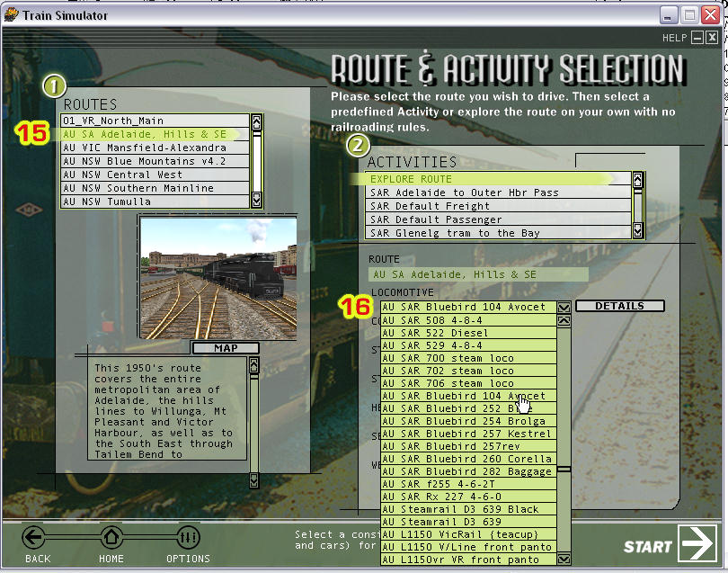
Task: Choose AU Steamrail D3 639 Black
Action: point(468,509)
